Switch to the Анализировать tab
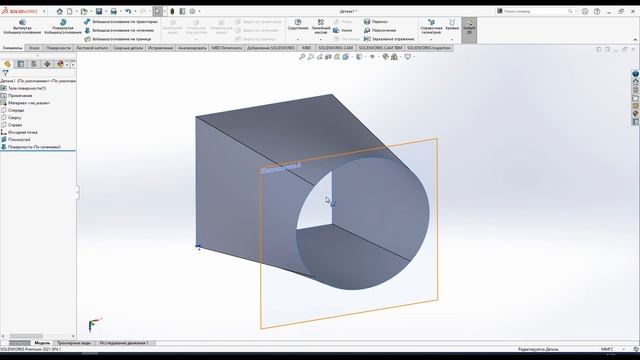This screenshot has height=360, width=640. [192, 48]
